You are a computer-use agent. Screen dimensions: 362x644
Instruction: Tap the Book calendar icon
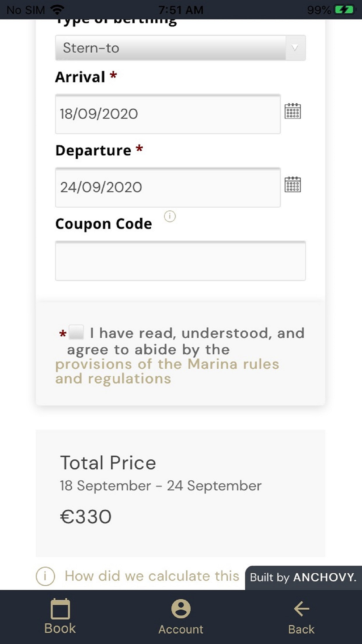pos(60,609)
